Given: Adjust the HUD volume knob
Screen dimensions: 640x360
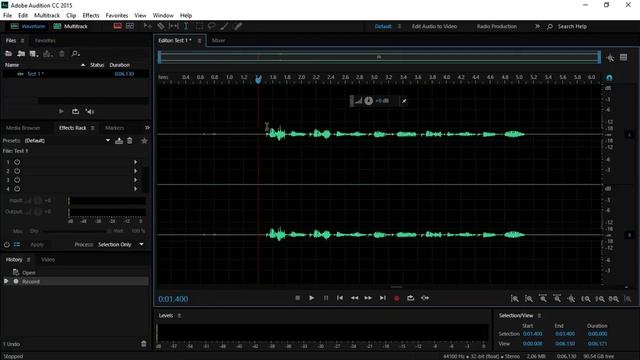Looking at the screenshot, I should (x=369, y=101).
